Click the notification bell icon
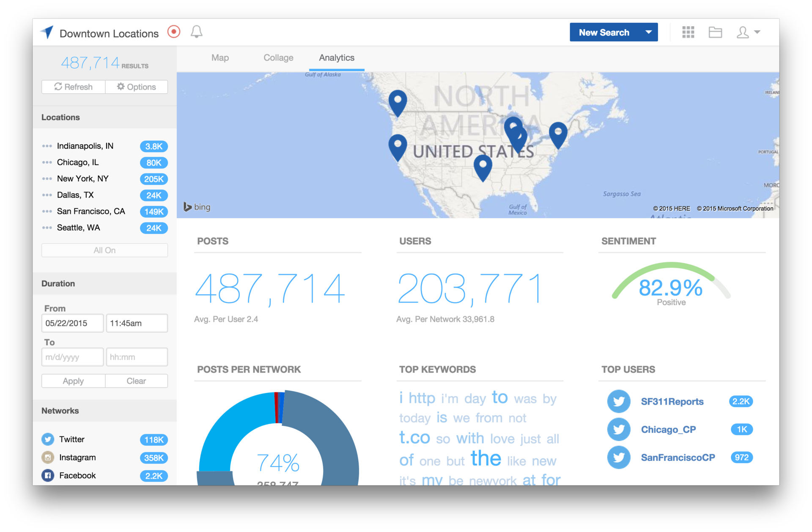This screenshot has height=532, width=812. pyautogui.click(x=196, y=32)
